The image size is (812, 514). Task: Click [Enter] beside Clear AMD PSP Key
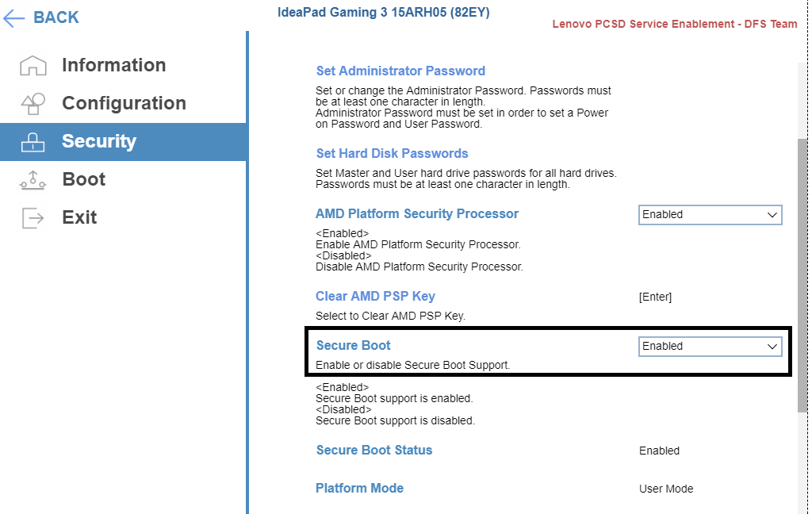click(655, 297)
